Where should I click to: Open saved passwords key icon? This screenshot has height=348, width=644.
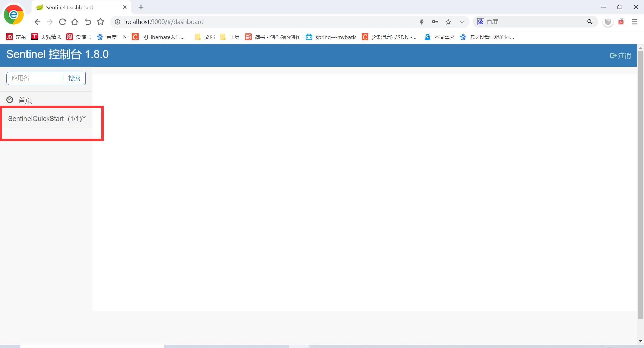click(435, 22)
